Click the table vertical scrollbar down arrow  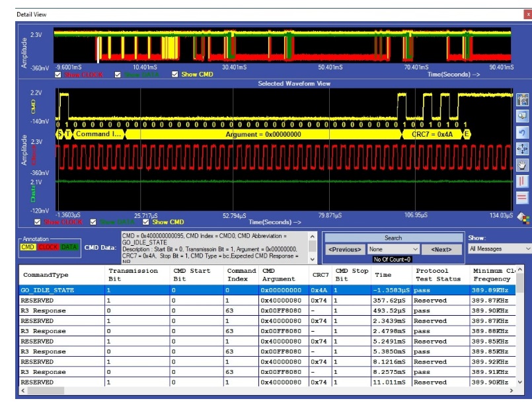coord(520,382)
